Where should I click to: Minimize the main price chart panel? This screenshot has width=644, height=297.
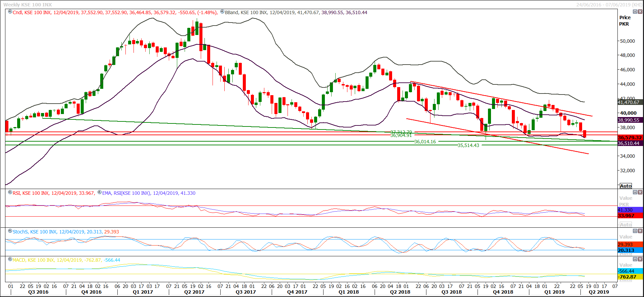(x=635, y=12)
